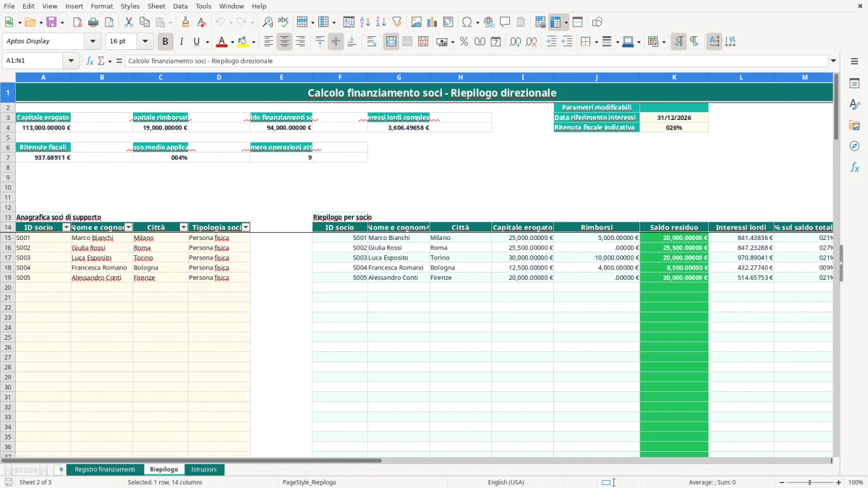The width and height of the screenshot is (868, 488).
Task: Click the Formula equals button
Action: pos(119,61)
